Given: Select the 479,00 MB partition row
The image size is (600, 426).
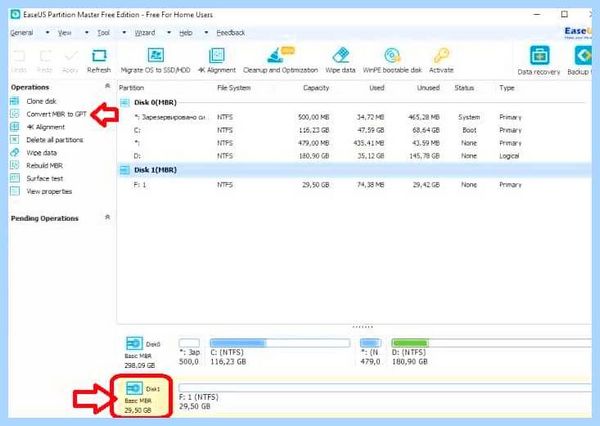Looking at the screenshot, I should coord(354,143).
